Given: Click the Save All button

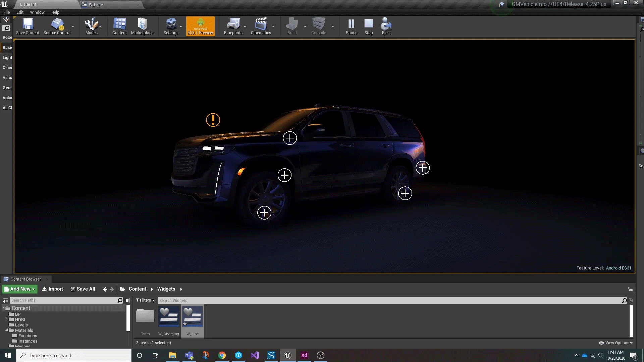Looking at the screenshot, I should pyautogui.click(x=83, y=289).
